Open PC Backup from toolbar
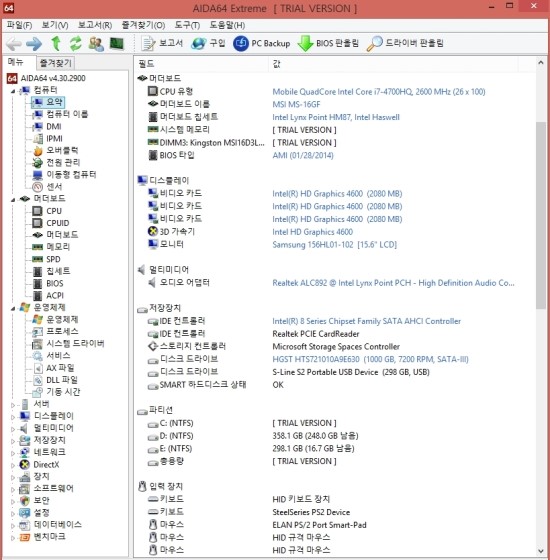550x560 pixels. pos(261,44)
